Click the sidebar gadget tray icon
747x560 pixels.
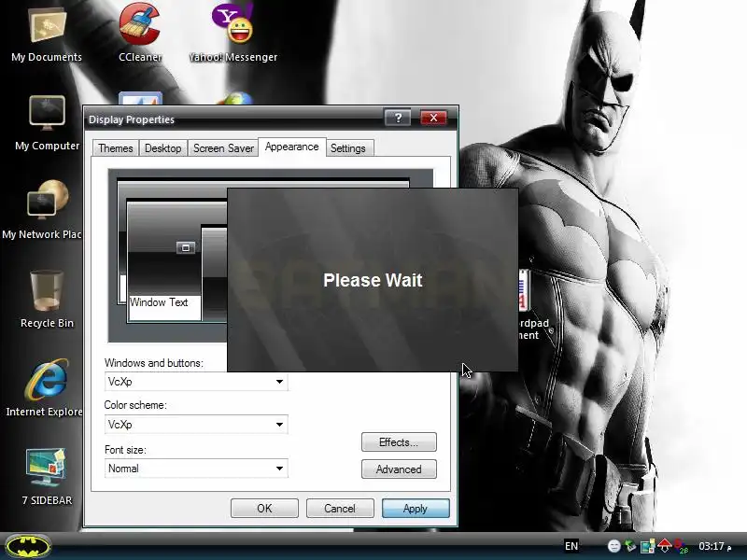647,546
